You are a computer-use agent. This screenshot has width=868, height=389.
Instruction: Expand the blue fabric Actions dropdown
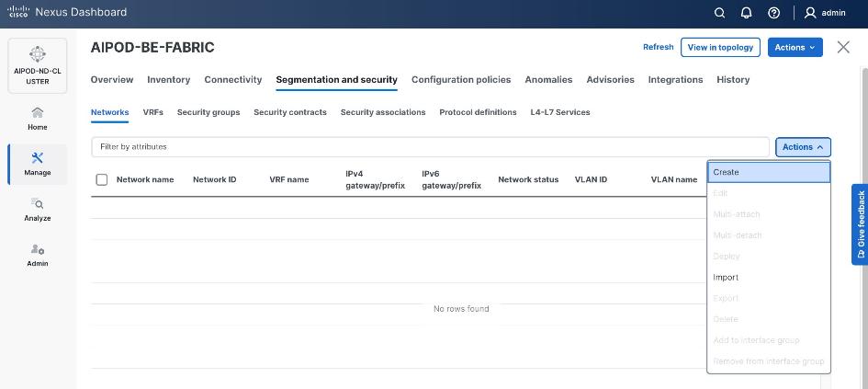(x=795, y=47)
